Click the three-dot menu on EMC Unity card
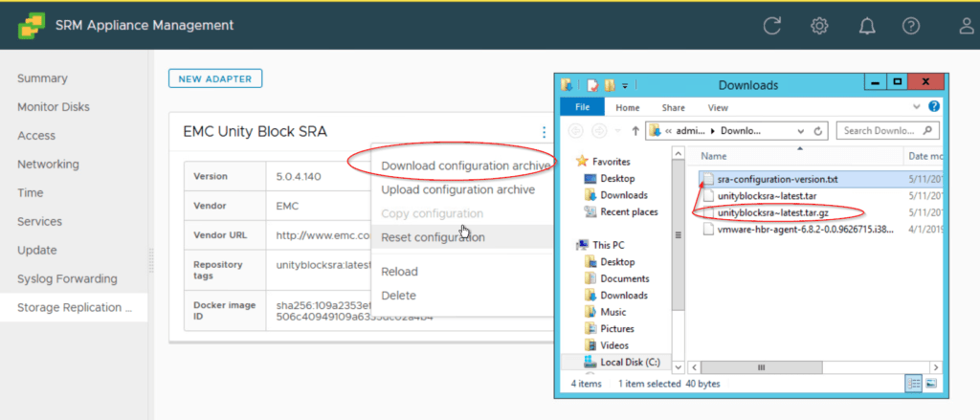Image resolution: width=980 pixels, height=420 pixels. [x=544, y=132]
